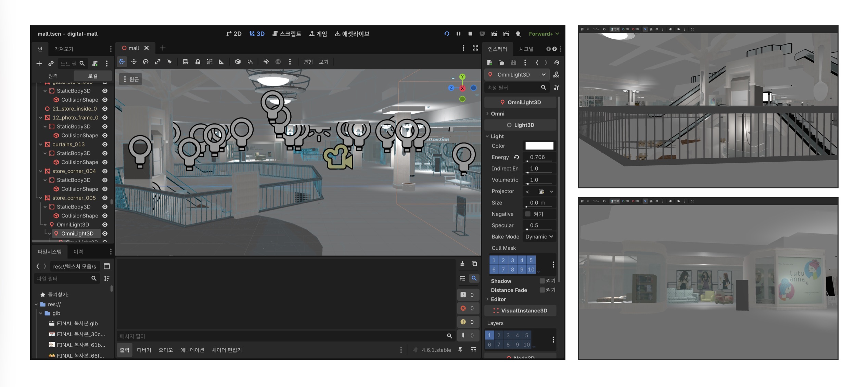Image resolution: width=868 pixels, height=387 pixels.
Task: Click the Instantiate child scene link icon
Action: click(x=51, y=63)
